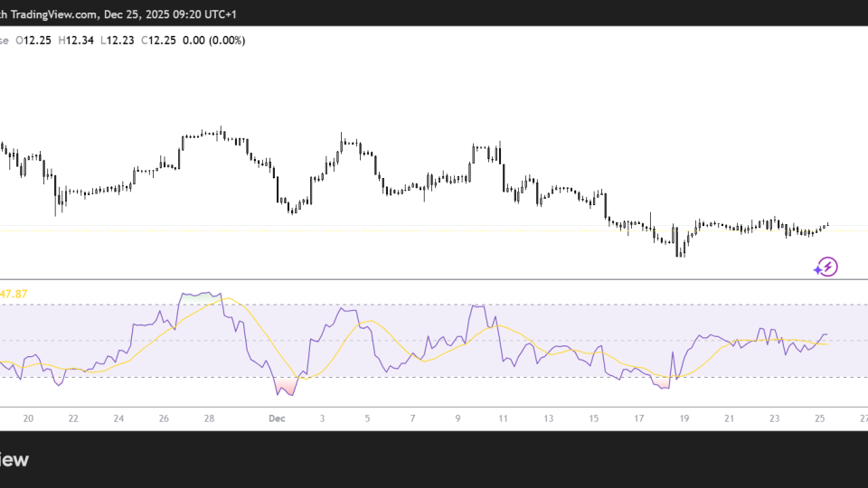Select the last candlestick on the price chart
The height and width of the screenshot is (488, 868).
(x=827, y=224)
